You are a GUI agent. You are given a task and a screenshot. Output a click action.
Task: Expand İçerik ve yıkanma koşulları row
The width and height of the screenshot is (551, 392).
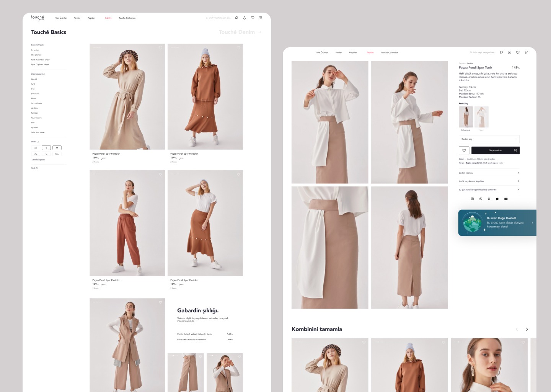(x=489, y=181)
